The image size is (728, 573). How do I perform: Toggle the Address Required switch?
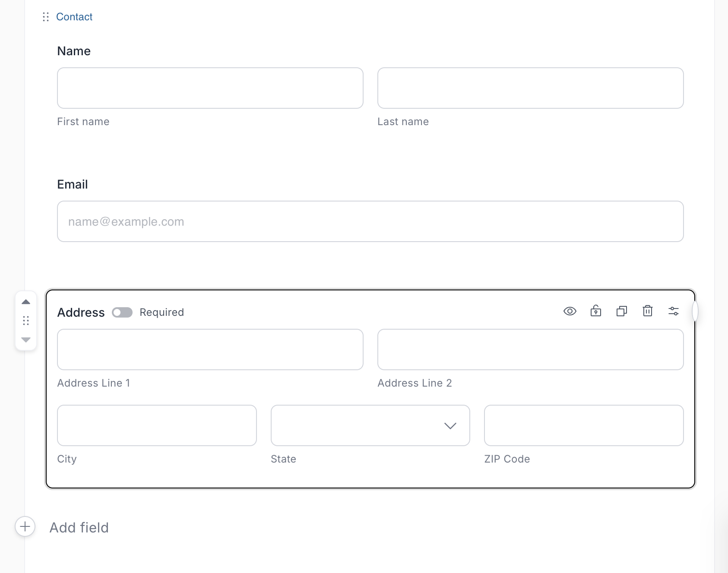[122, 312]
